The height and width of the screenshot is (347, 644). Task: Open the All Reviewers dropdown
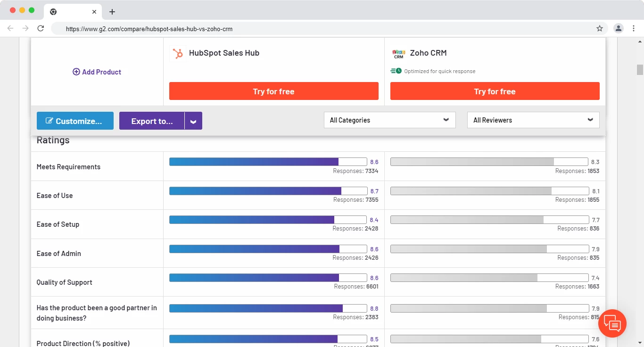(533, 120)
